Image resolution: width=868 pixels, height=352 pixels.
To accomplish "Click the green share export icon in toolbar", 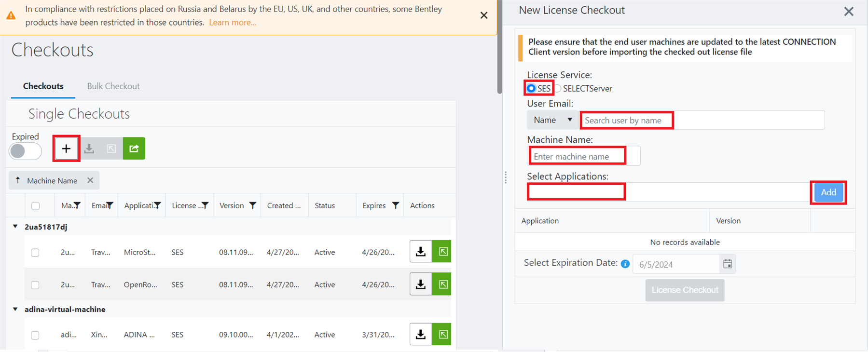I will pyautogui.click(x=134, y=149).
